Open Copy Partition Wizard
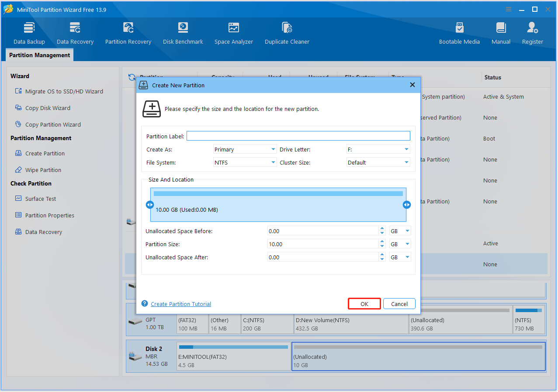The width and height of the screenshot is (558, 392). click(48, 124)
